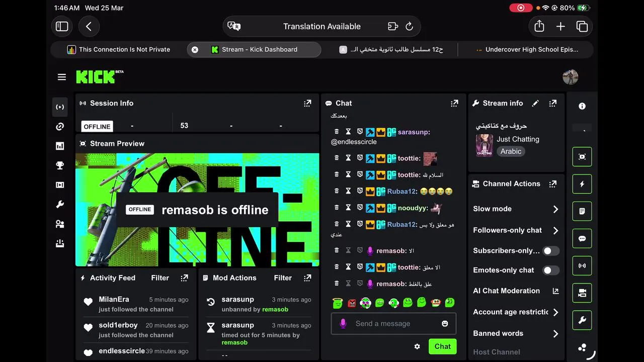This screenshot has width=644, height=362.
Task: Click the Arabic language tag
Action: coord(511,151)
